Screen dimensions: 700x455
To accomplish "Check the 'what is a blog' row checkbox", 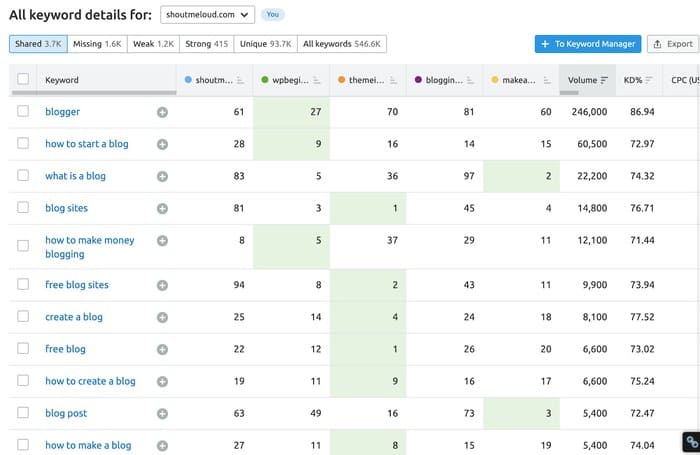I will click(23, 175).
